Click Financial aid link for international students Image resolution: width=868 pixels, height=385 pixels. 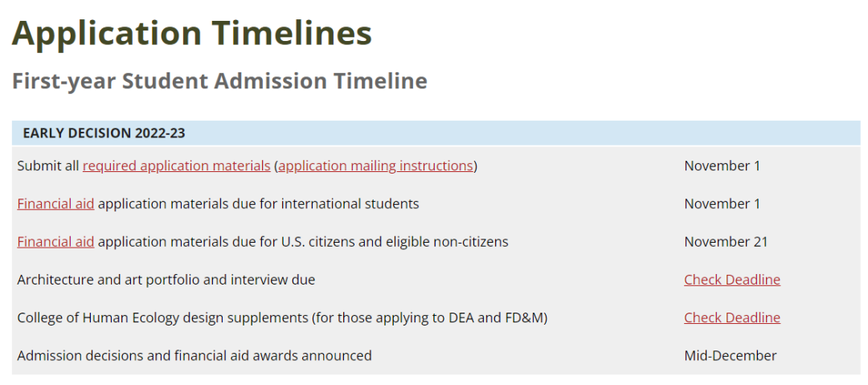55,203
